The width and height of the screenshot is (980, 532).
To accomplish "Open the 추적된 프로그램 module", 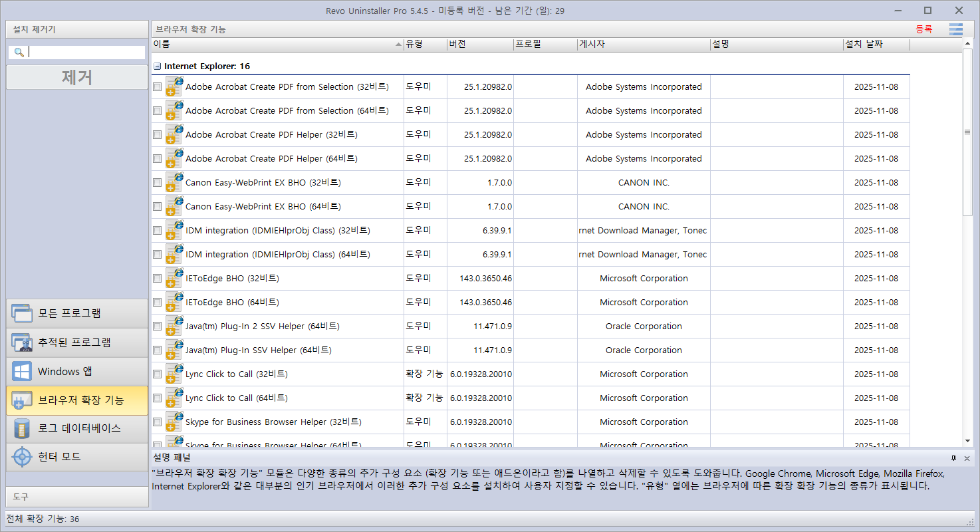I will (77, 342).
